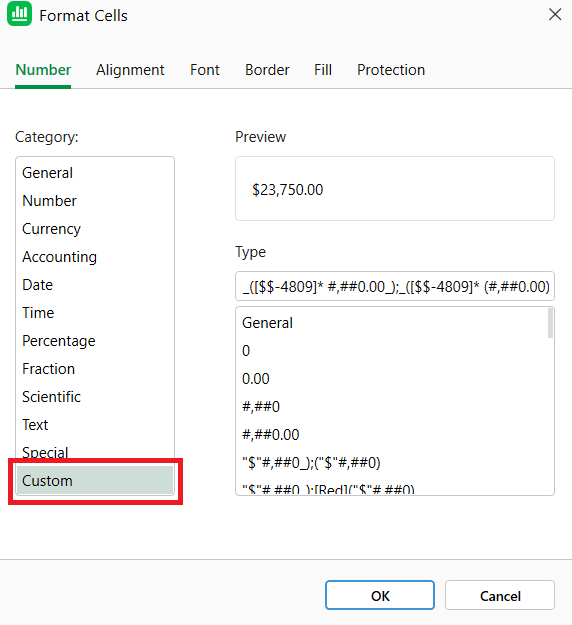Image resolution: width=572 pixels, height=625 pixels.
Task: Select the Scientific category
Action: pos(95,397)
